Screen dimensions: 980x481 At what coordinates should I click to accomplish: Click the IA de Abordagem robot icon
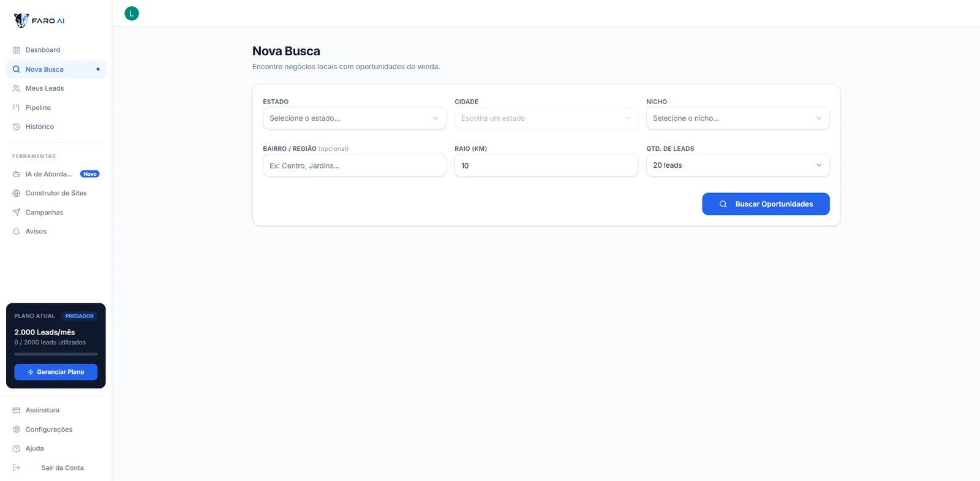click(x=17, y=174)
